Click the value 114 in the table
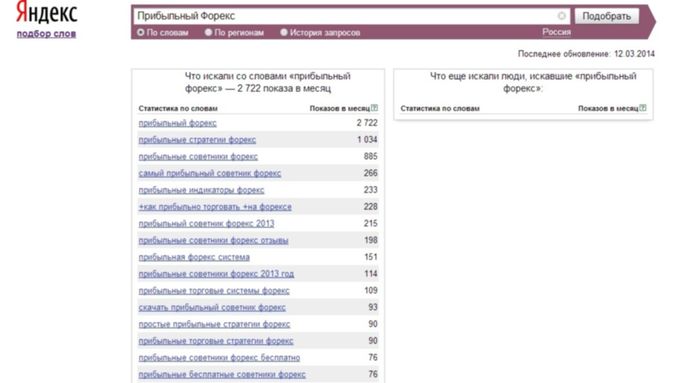688x383 pixels. [371, 273]
